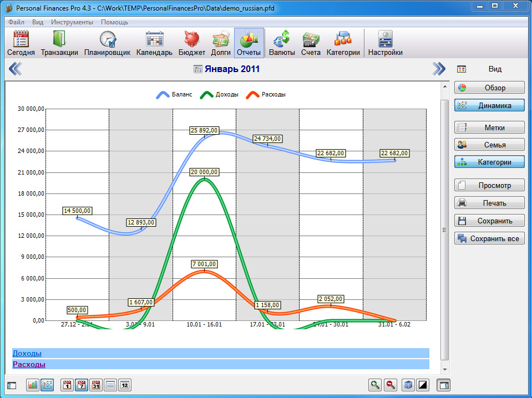Toggle black and white chart colors
The width and height of the screenshot is (532, 398).
coord(423,385)
